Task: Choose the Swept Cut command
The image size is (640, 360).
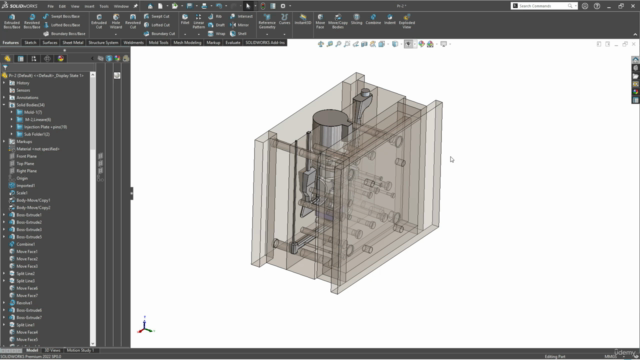Action: [157, 16]
